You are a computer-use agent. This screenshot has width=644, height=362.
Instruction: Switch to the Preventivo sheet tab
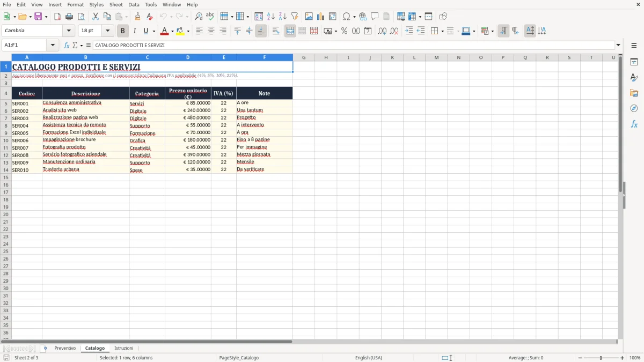65,349
